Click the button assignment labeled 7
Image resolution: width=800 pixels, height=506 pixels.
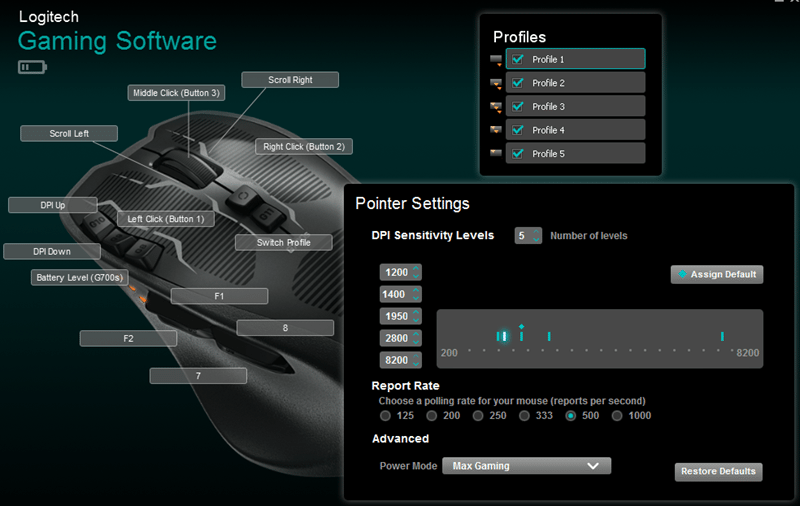[x=198, y=376]
